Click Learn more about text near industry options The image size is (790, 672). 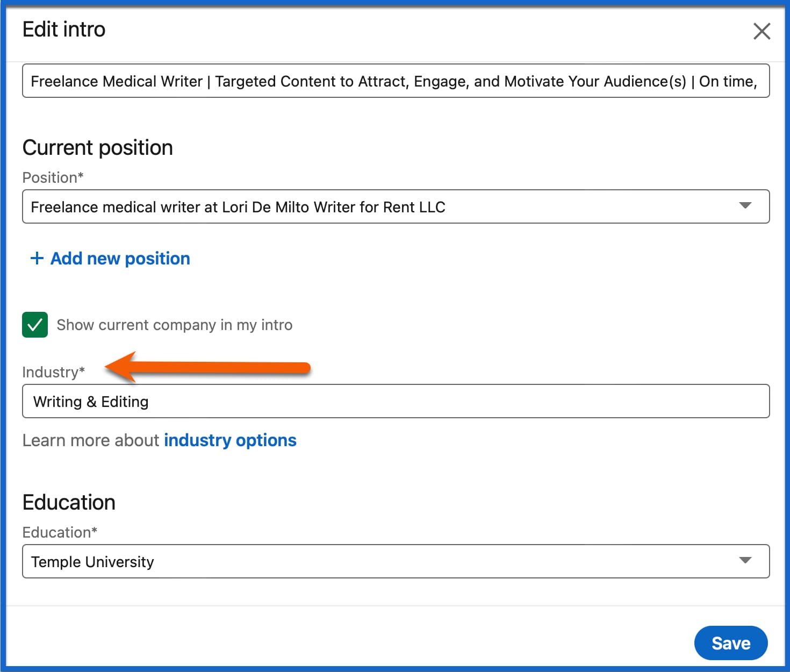[91, 440]
